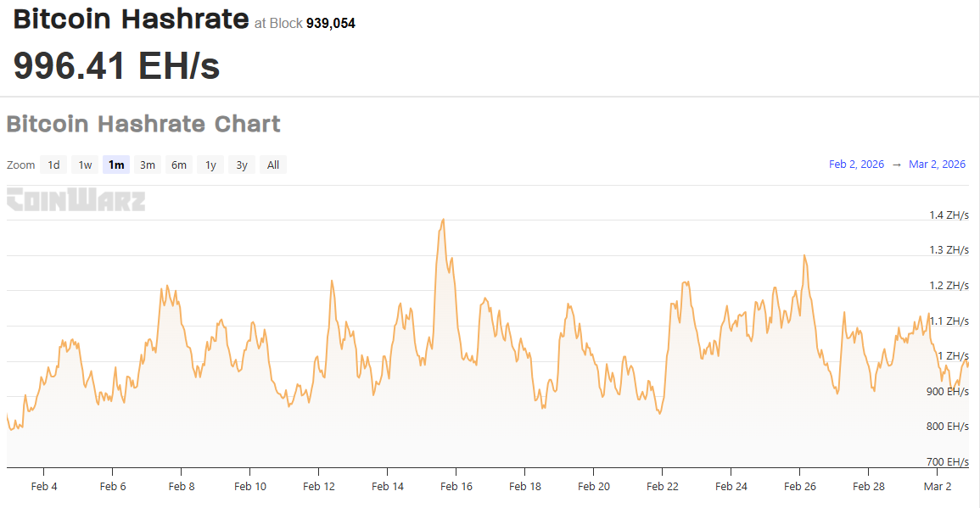
Task: Edit the Mar 2, 2026 end date
Action: pos(937,165)
